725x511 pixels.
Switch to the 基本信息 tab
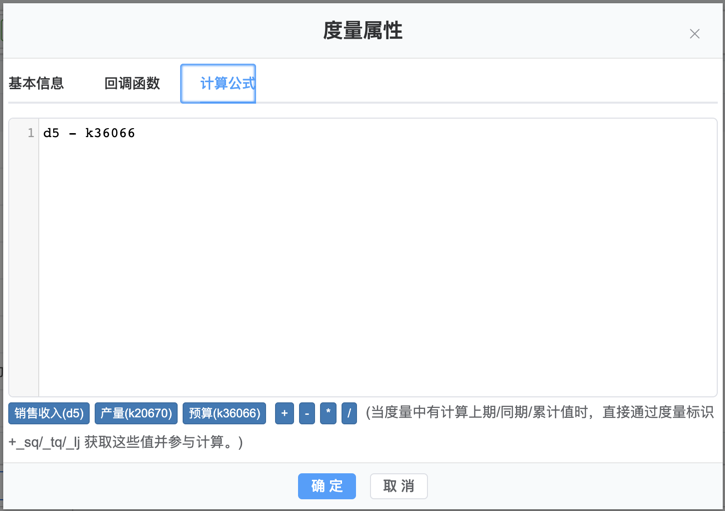pos(36,84)
